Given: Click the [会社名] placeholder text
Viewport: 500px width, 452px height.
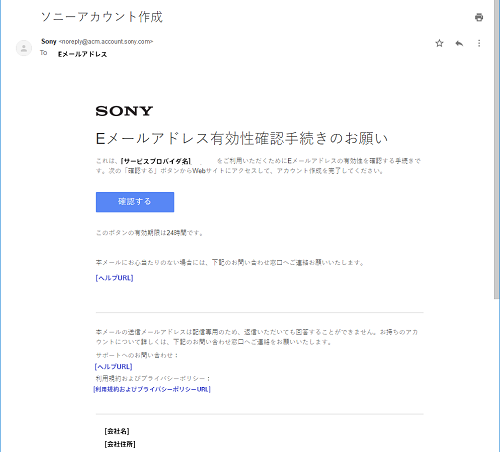Looking at the screenshot, I should (117, 431).
